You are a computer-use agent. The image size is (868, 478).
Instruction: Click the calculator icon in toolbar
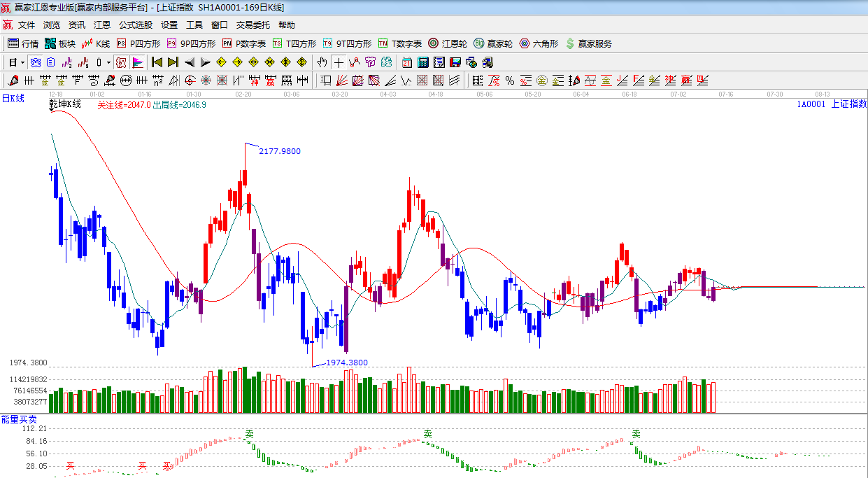coord(422,62)
